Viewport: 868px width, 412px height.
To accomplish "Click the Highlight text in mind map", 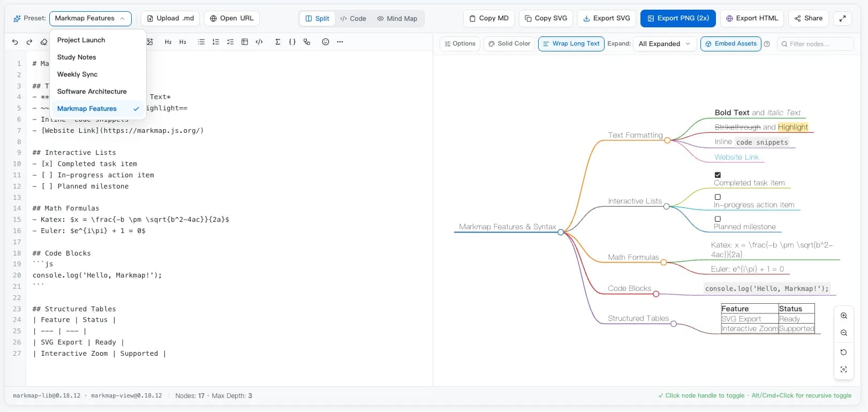I will click(x=793, y=127).
